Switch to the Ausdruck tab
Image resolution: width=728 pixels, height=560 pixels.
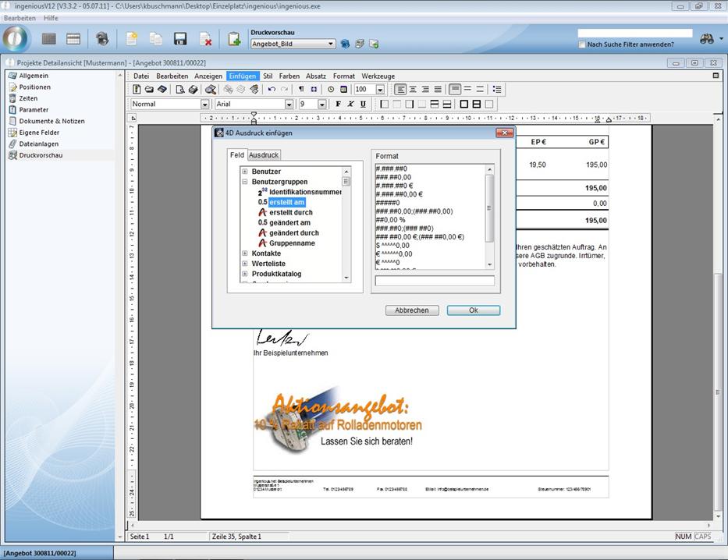[x=264, y=155]
